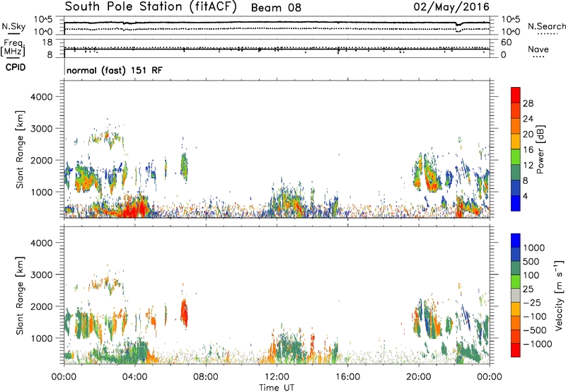Click the red velocity burst near 07:00

click(x=184, y=313)
